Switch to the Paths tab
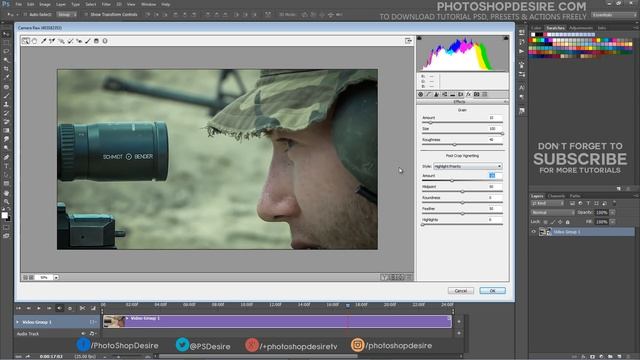This screenshot has width=640, height=360. (x=575, y=196)
